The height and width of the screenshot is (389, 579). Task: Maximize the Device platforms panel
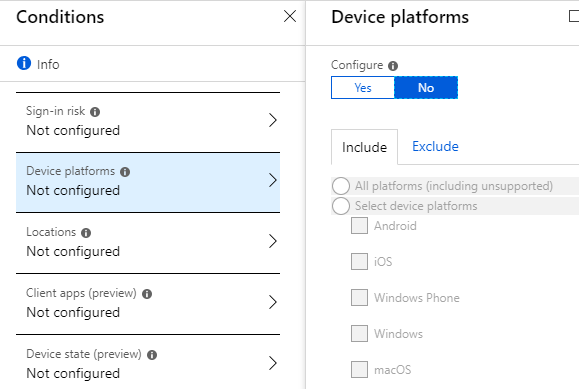click(x=574, y=16)
